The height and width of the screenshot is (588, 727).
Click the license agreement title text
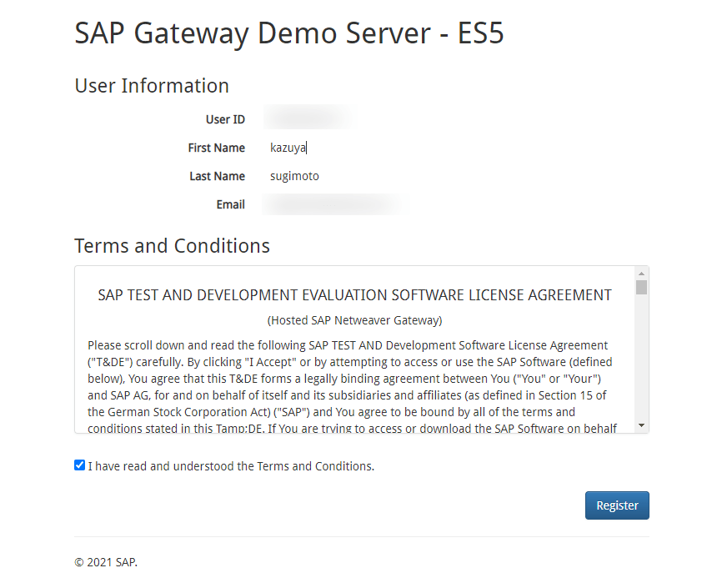tap(354, 295)
